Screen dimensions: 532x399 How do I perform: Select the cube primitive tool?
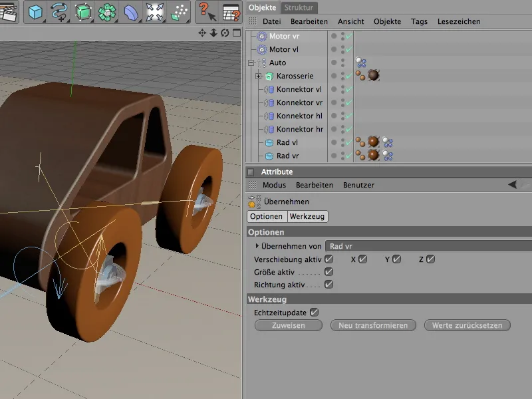tap(35, 12)
